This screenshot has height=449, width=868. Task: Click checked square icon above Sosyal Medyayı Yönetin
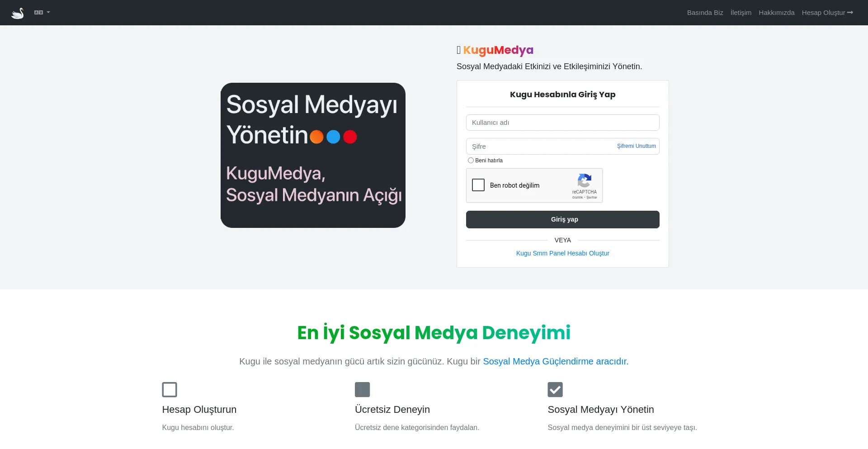coord(555,390)
